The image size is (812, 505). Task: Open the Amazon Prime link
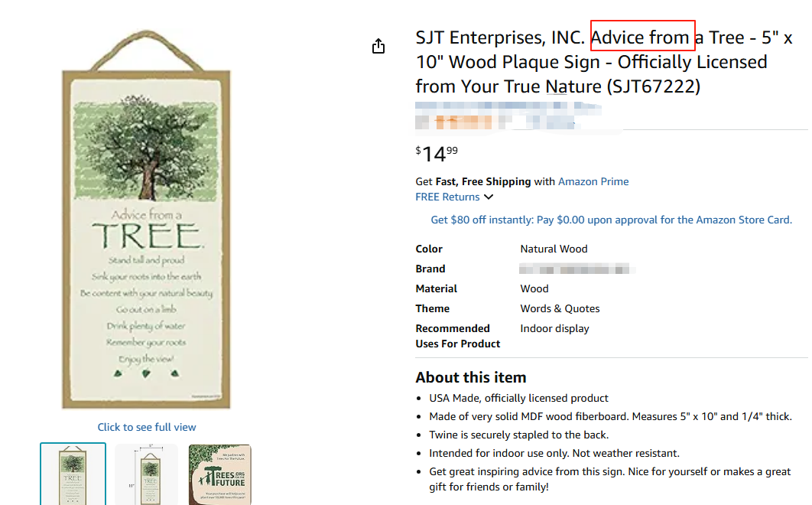click(593, 181)
